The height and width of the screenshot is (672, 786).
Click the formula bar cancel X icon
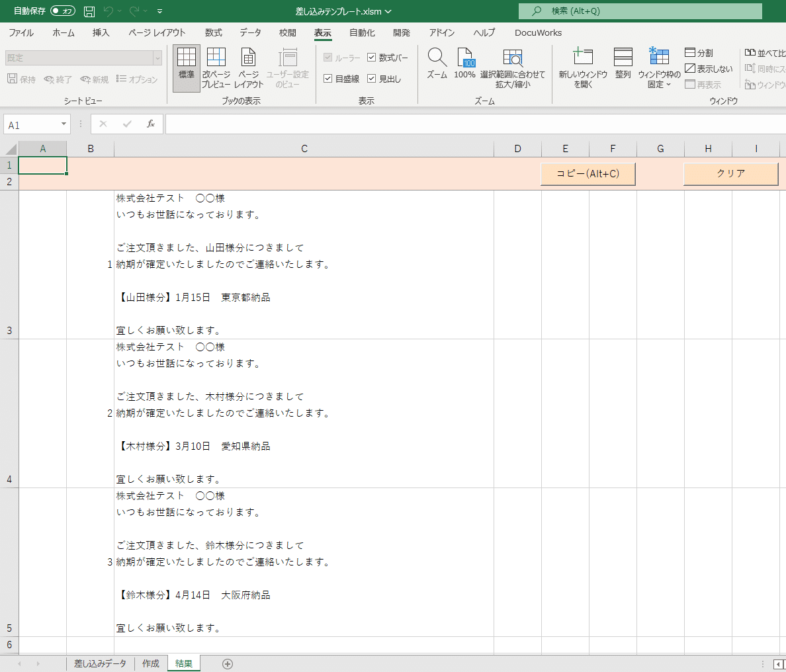click(x=103, y=124)
